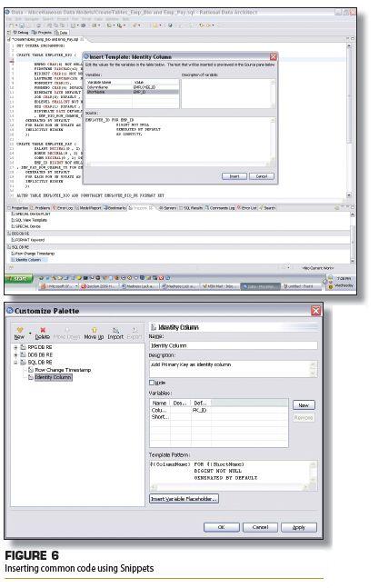Open the SQL Results tab
Viewport: 379px width, 588px height.
pyautogui.click(x=191, y=208)
